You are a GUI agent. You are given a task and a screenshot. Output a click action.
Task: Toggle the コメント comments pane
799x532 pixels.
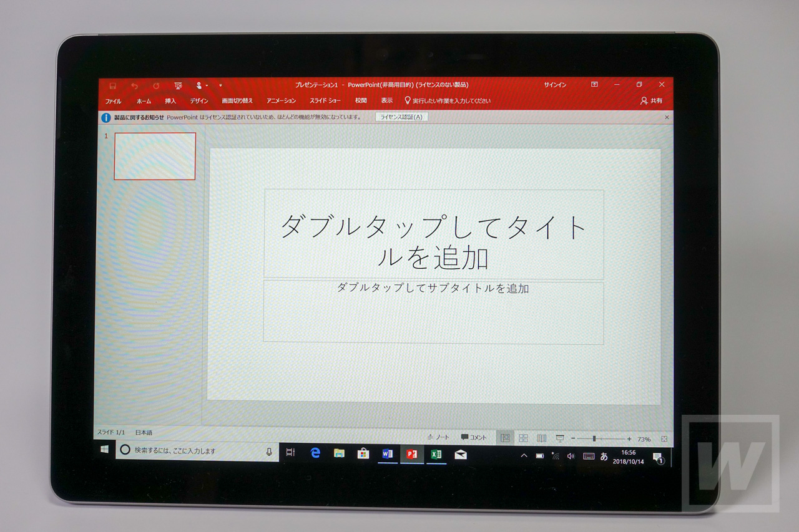click(474, 437)
